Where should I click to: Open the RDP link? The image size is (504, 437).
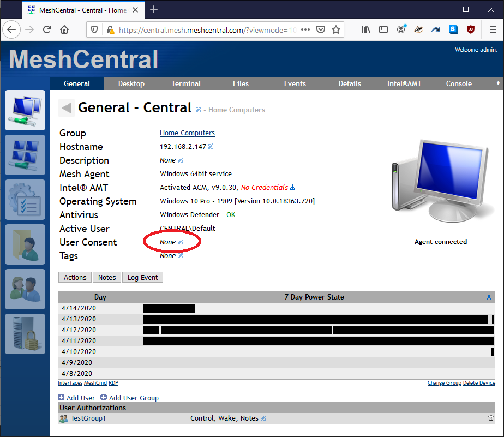point(113,382)
